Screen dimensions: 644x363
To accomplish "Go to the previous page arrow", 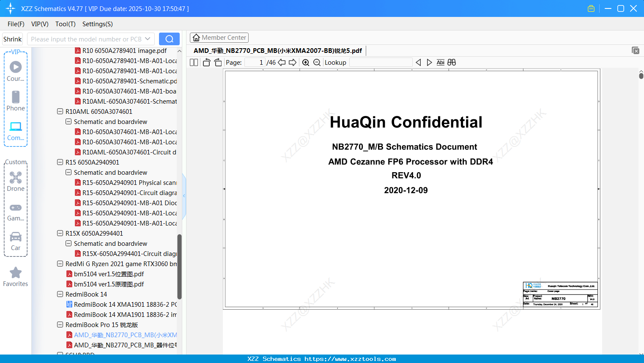I will [282, 63].
